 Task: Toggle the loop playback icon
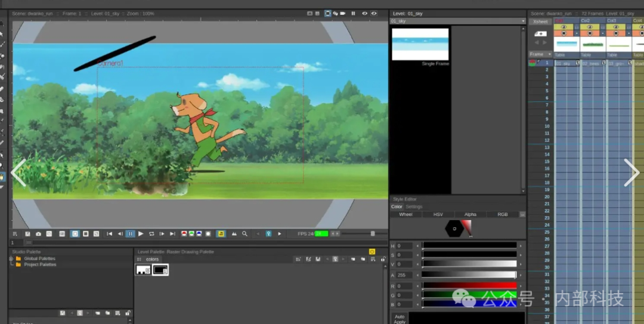point(151,234)
